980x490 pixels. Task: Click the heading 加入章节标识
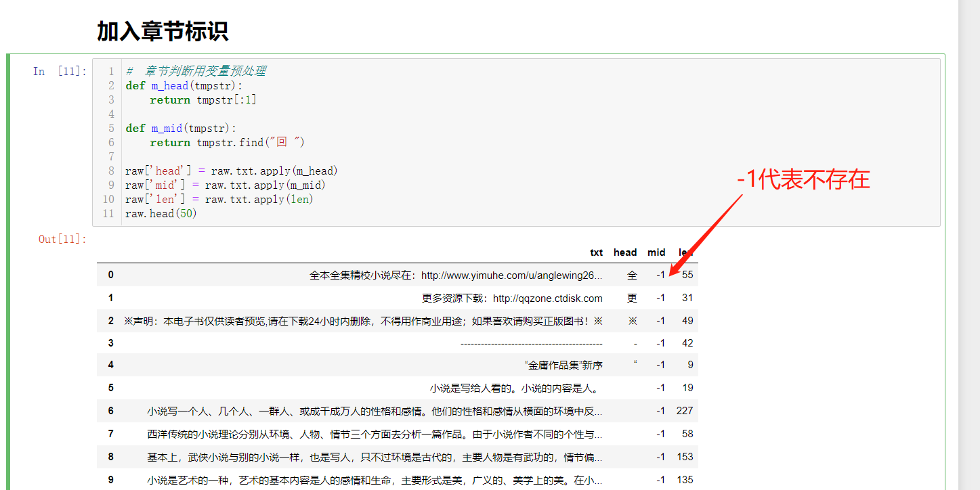[x=163, y=31]
